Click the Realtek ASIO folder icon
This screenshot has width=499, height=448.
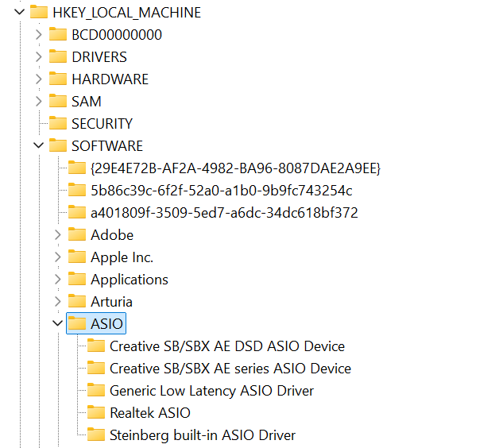(x=95, y=413)
